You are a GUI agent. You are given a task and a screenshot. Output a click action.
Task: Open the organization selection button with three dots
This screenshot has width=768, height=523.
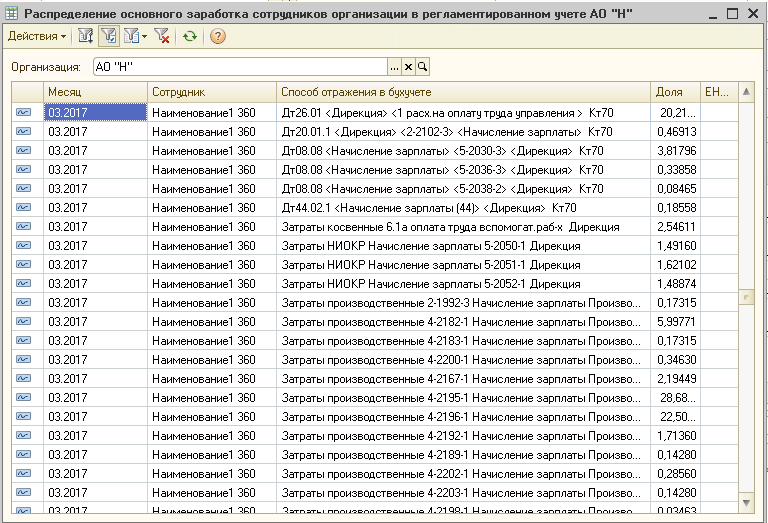coord(394,67)
